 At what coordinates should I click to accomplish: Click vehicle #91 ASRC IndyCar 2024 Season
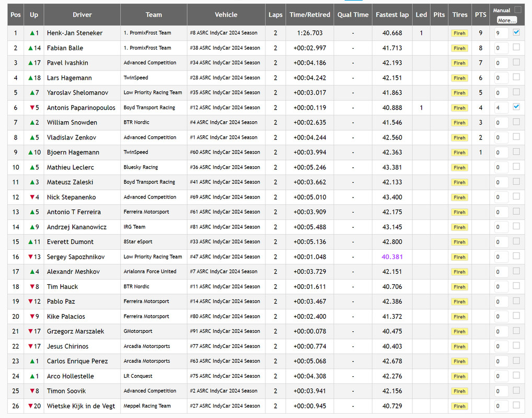(x=225, y=331)
